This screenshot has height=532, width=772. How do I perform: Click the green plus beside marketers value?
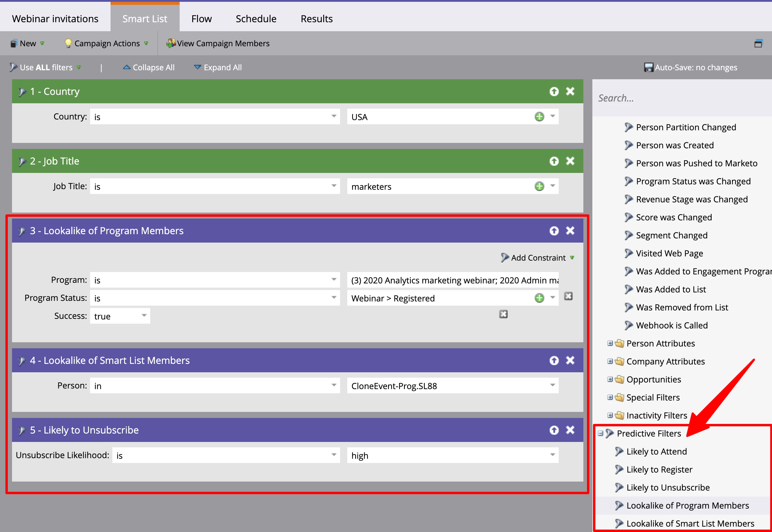point(539,186)
